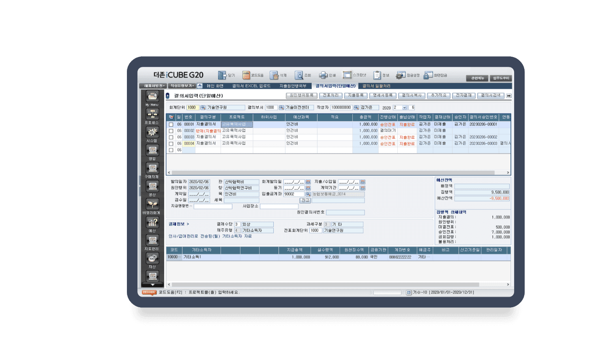Open 비영리회계 module in sidebar
Screen dimensions: 594x364
coord(152,204)
